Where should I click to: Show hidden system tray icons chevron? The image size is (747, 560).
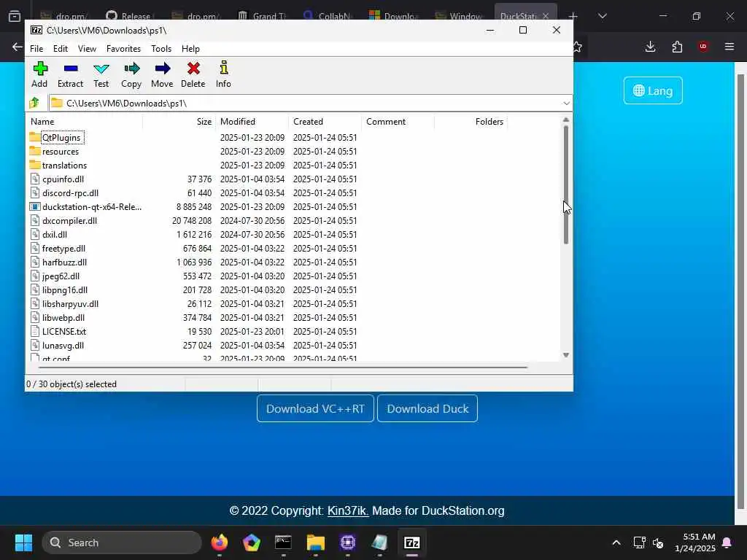pyautogui.click(x=616, y=542)
